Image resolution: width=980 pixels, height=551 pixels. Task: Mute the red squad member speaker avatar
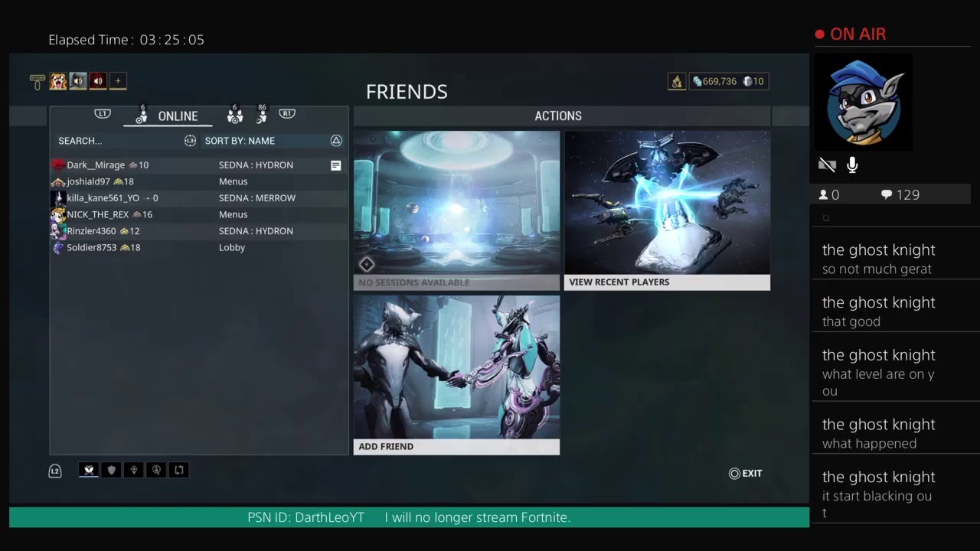98,81
